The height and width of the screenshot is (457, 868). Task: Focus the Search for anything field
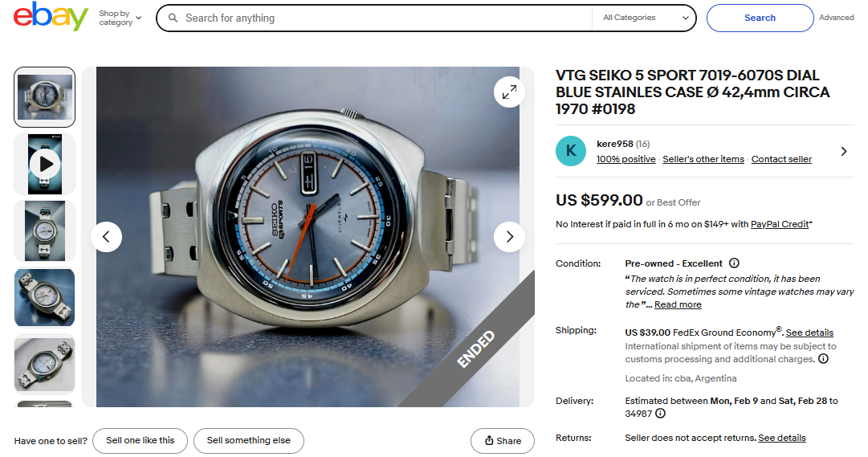click(x=374, y=18)
